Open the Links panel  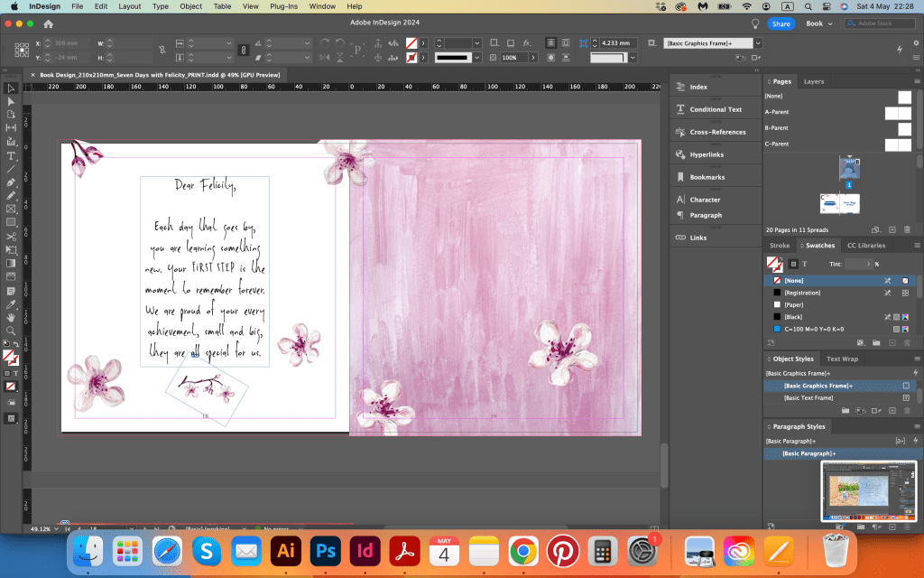tap(698, 238)
